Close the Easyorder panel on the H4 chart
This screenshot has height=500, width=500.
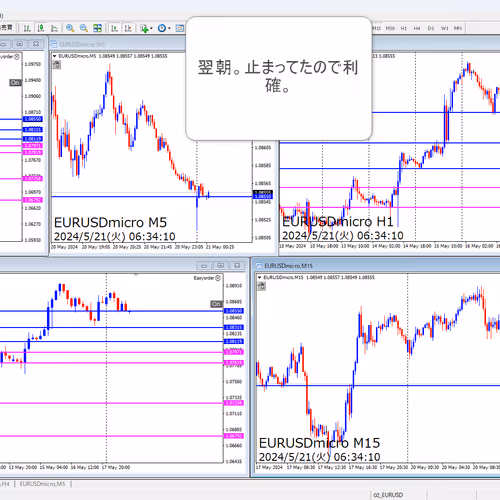pyautogui.click(x=218, y=278)
